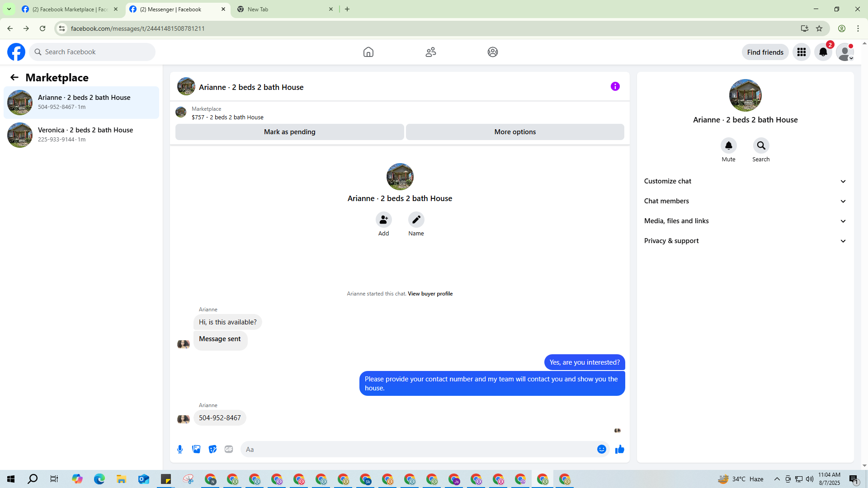
Task: Select Arianne conversation in the list
Action: click(x=81, y=103)
